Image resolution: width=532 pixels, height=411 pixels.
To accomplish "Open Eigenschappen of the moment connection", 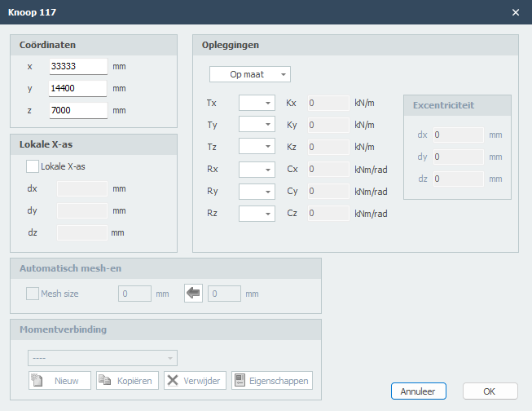I will tap(271, 381).
